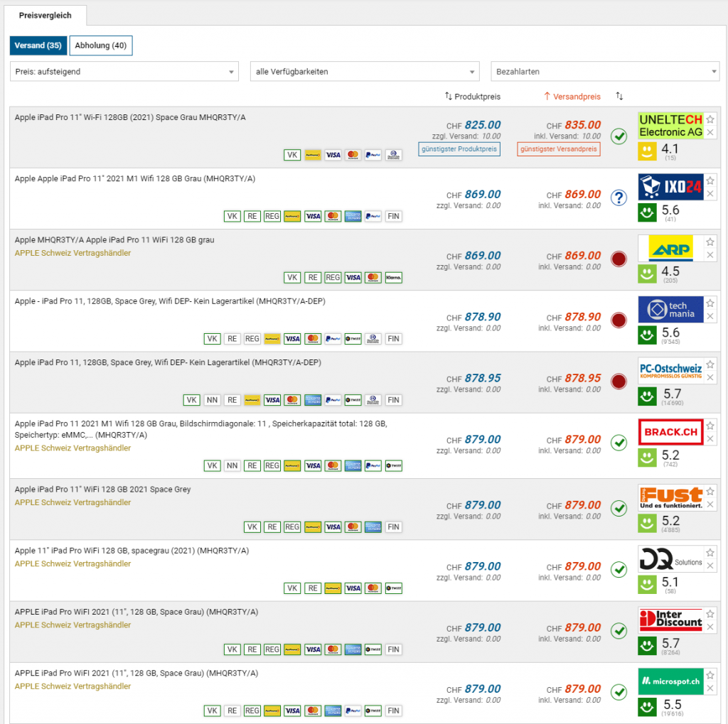Open the 'Preis: aufsteigend' sort dropdown
Viewport: 728px width, 724px height.
124,72
